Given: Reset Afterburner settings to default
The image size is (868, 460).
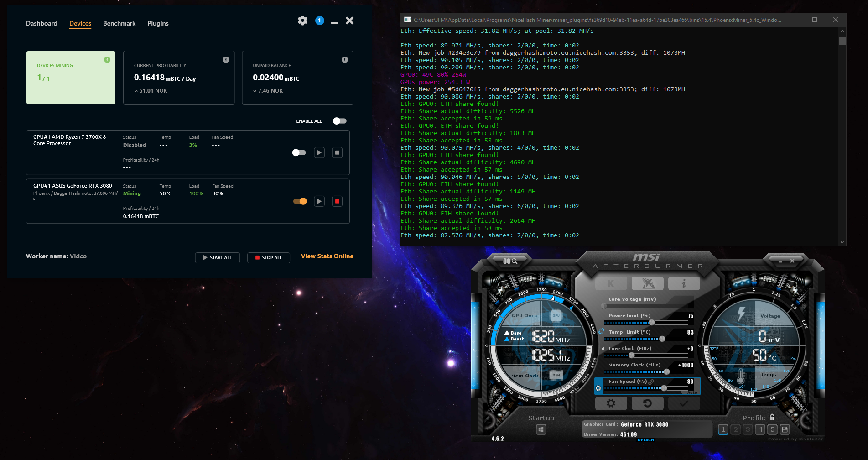Looking at the screenshot, I should click(647, 403).
